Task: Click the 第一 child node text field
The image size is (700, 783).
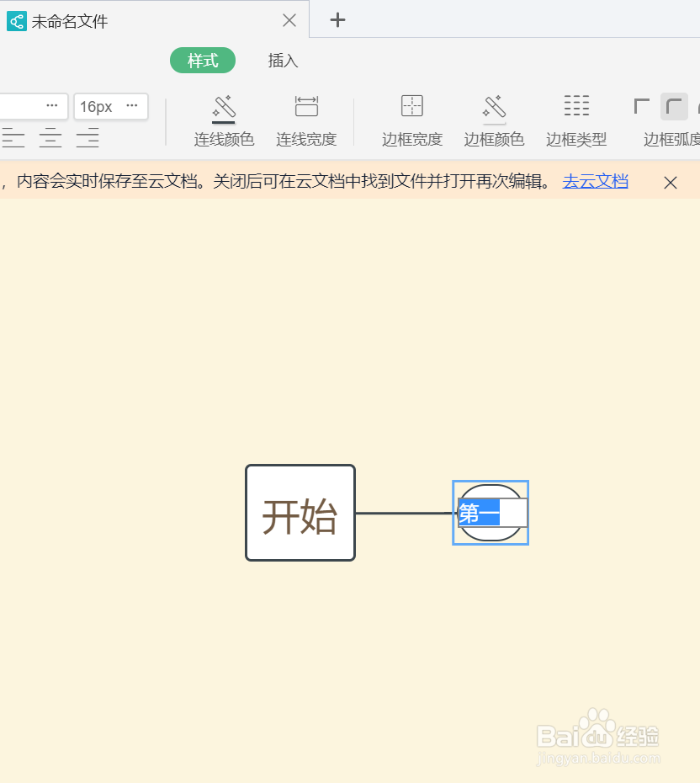Action: click(492, 513)
